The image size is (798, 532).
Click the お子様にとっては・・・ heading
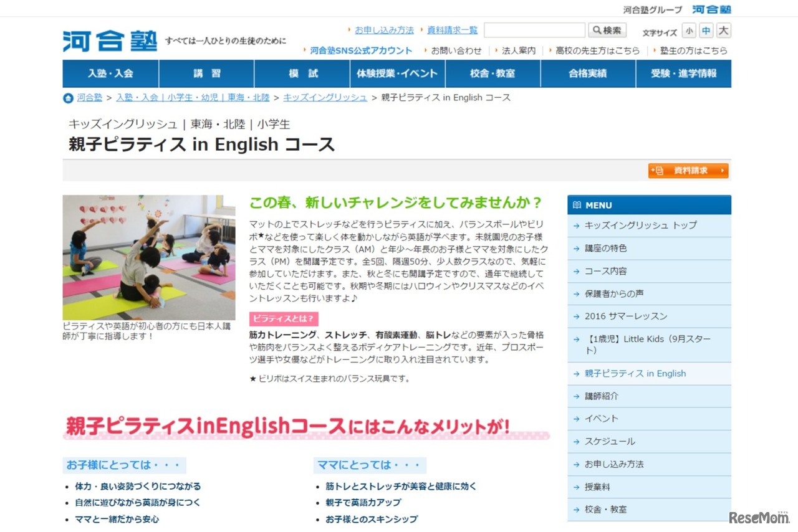click(x=124, y=465)
